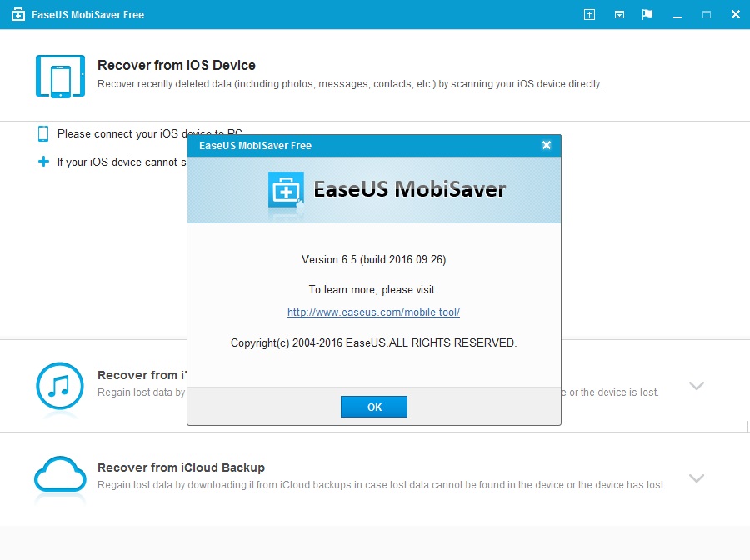
Task: Click the 'If your iOS device cannot' text
Action: pos(122,162)
